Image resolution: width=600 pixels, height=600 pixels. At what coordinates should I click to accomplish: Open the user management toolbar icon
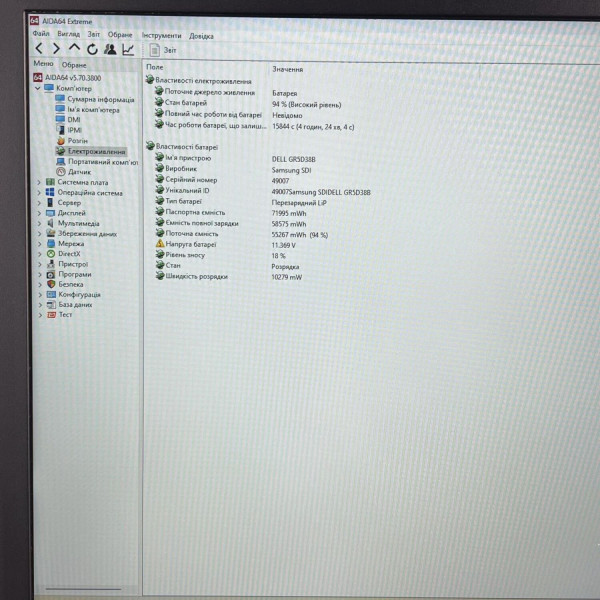coord(110,49)
